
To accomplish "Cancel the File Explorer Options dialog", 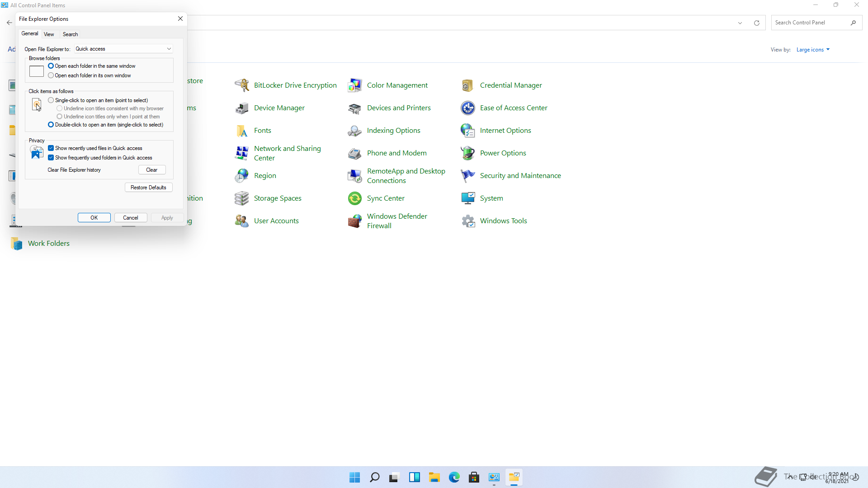I will [131, 218].
